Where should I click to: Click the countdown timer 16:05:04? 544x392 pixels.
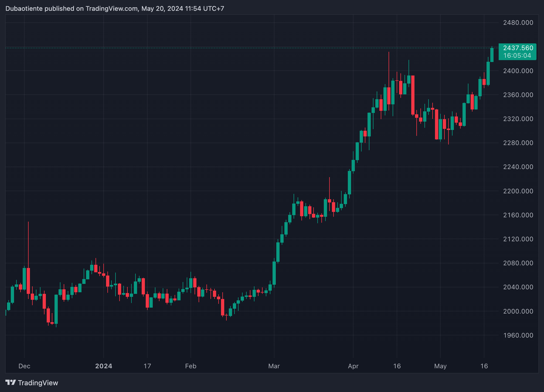click(x=517, y=56)
